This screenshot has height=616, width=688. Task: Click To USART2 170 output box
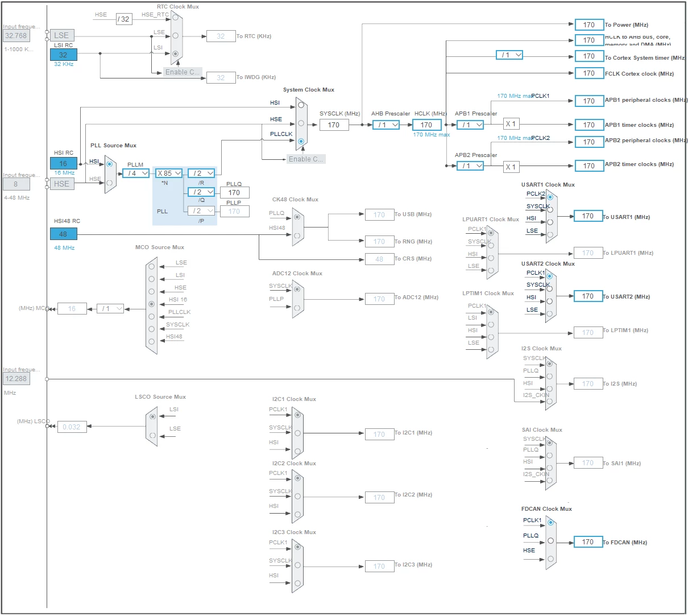coord(588,296)
